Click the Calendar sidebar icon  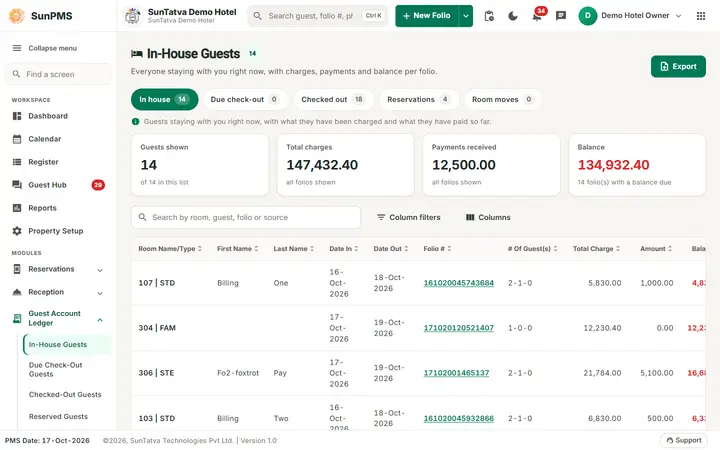coord(17,139)
